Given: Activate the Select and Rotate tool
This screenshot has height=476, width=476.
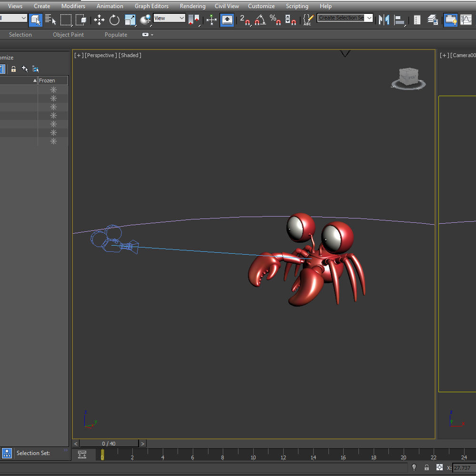Looking at the screenshot, I should 114,20.
